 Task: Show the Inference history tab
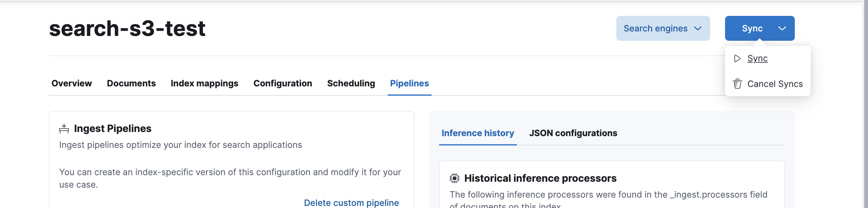478,133
